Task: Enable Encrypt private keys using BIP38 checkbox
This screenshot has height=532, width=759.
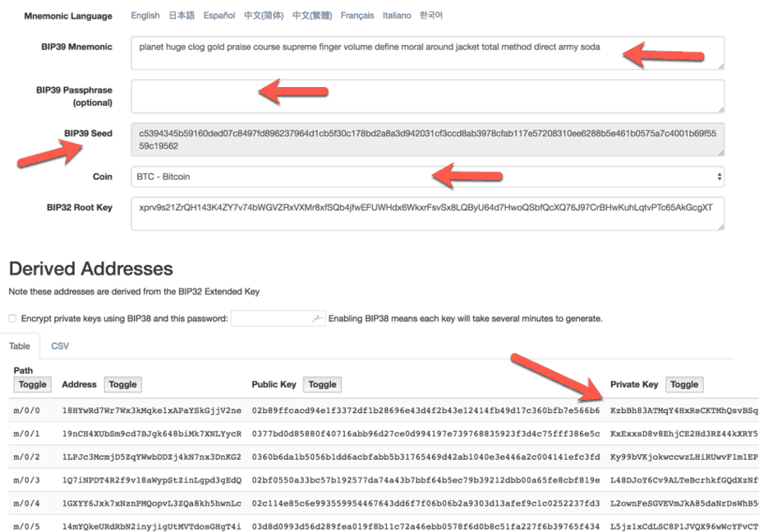Action: pyautogui.click(x=12, y=319)
